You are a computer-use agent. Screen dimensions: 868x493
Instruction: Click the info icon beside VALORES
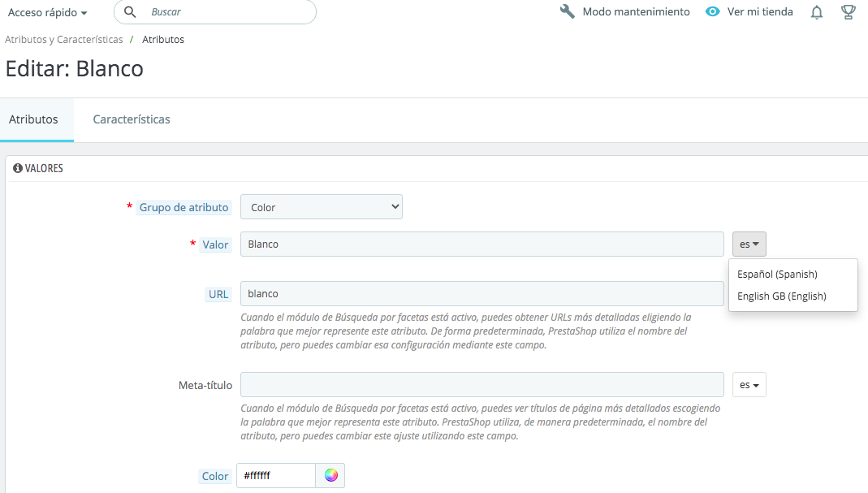click(17, 168)
